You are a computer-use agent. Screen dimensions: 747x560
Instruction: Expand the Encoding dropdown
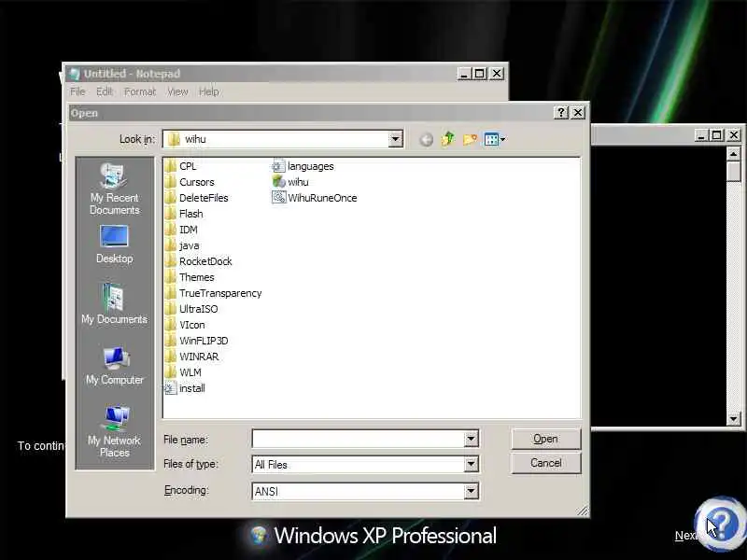pos(471,491)
